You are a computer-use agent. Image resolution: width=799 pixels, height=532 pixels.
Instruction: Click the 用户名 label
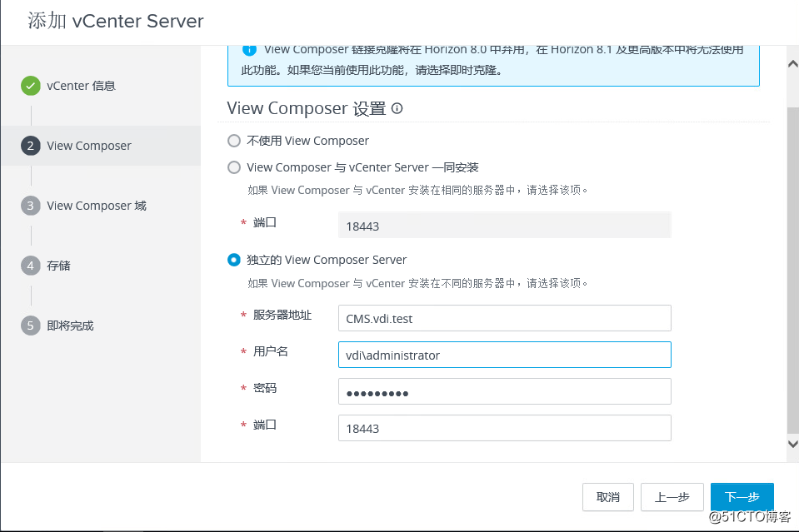point(271,352)
